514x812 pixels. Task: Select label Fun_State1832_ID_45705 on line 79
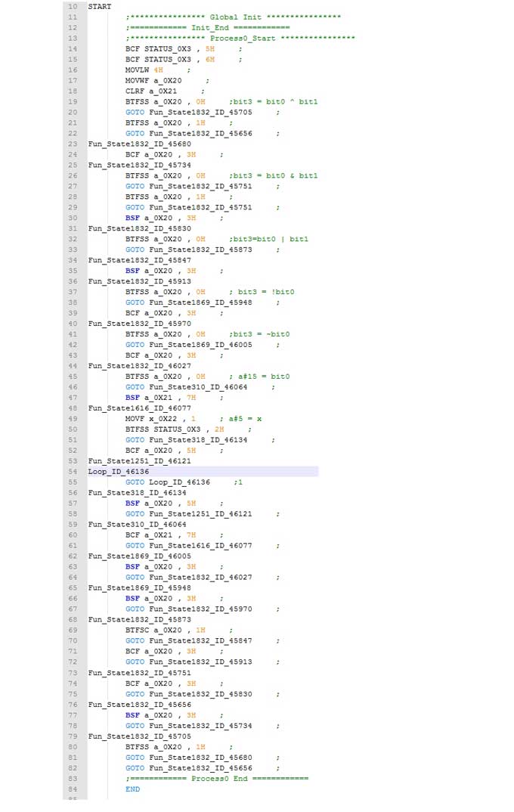[139, 736]
